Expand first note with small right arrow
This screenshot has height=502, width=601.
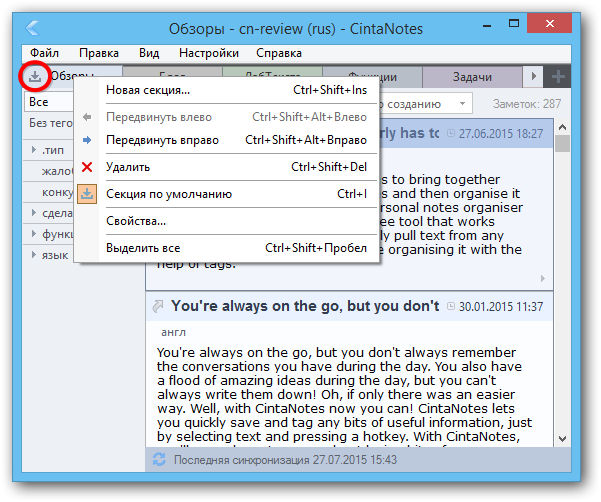[543, 278]
